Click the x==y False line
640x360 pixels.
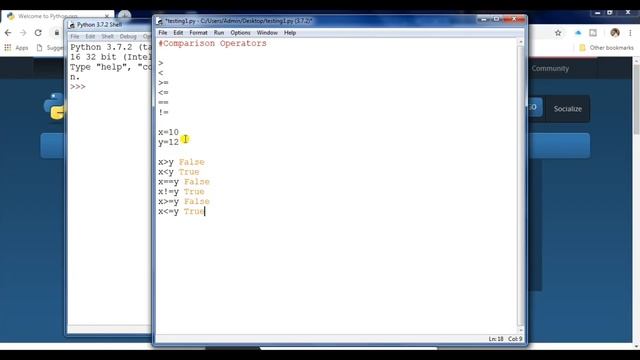(184, 182)
